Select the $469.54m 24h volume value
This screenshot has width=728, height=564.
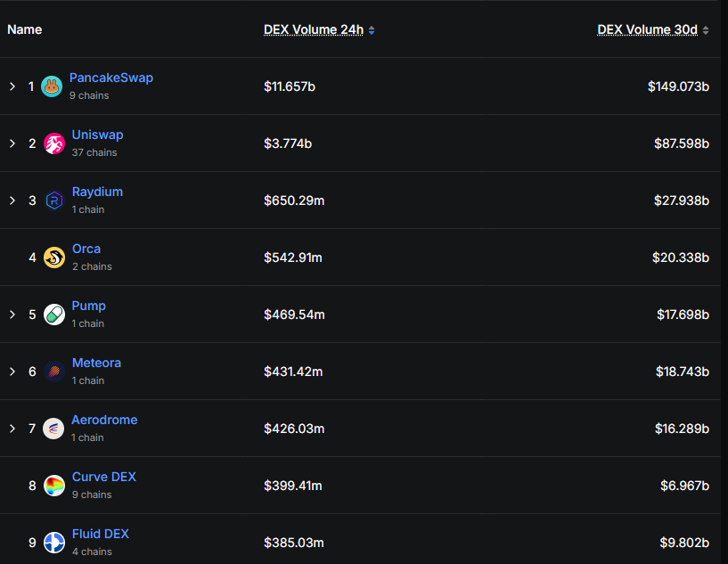[294, 315]
